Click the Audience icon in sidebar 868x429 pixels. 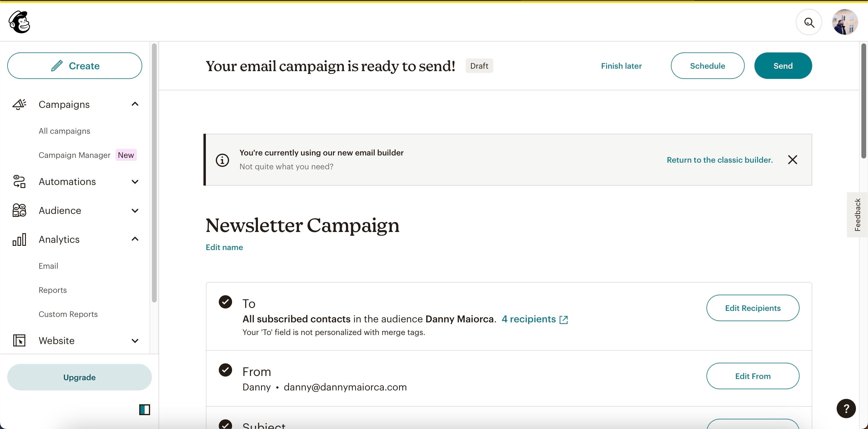pos(19,210)
